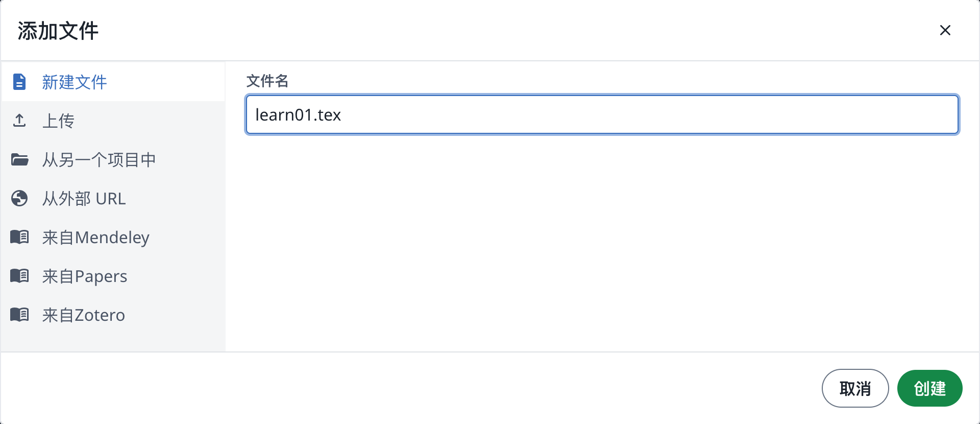
Task: Click the 取消 button
Action: pos(855,388)
